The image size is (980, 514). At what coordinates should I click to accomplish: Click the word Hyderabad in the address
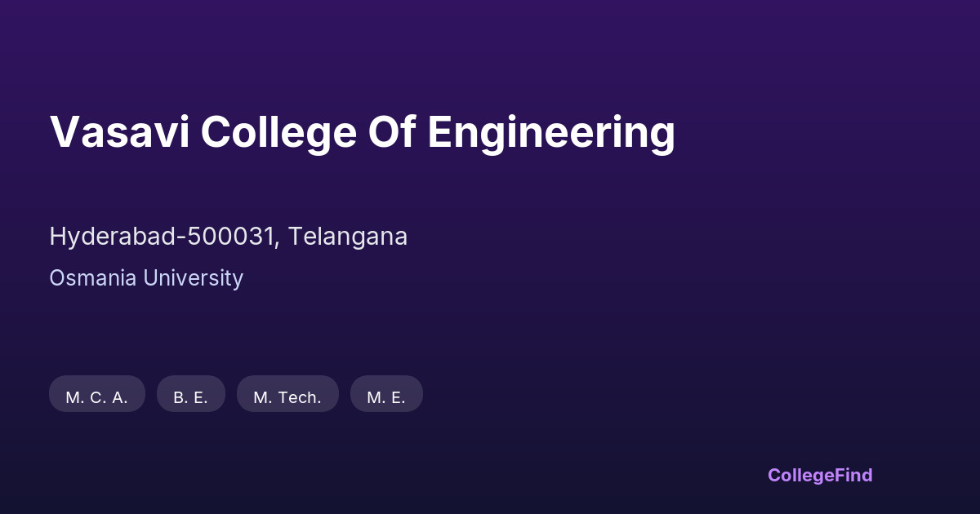tap(113, 237)
